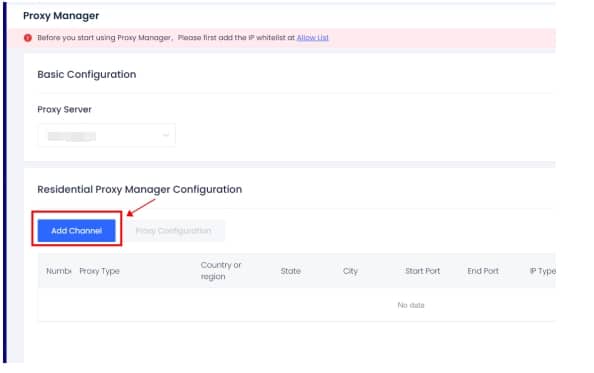Click the Country or region column header
Viewport: 594px width, 373px height.
[x=221, y=271]
